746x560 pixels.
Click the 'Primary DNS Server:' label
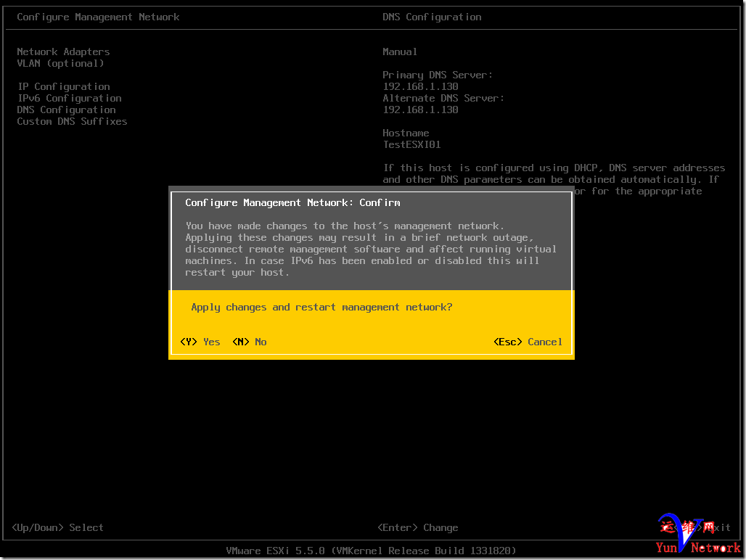point(438,75)
